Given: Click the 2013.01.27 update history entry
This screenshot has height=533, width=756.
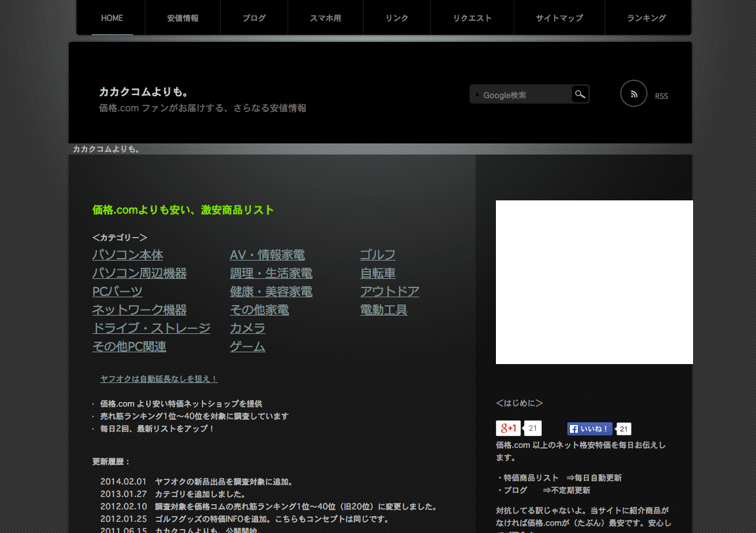Looking at the screenshot, I should click(174, 494).
